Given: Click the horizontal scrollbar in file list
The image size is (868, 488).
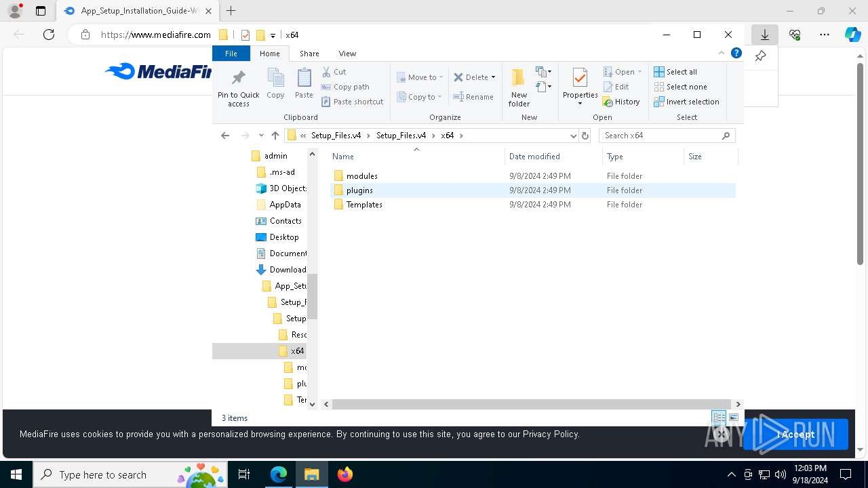Looking at the screenshot, I should 531,404.
